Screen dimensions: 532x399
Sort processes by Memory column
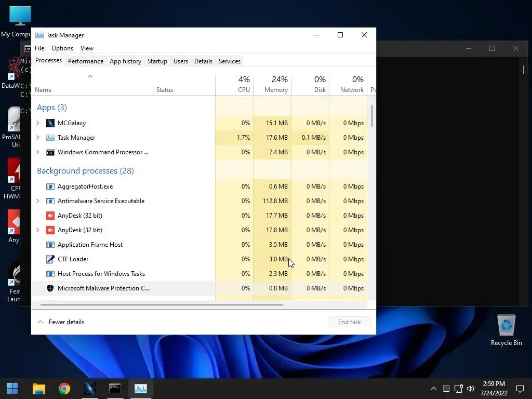272,84
